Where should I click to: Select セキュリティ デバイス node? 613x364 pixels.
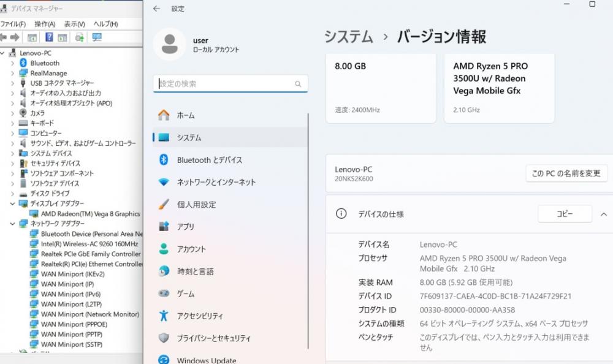(55, 164)
